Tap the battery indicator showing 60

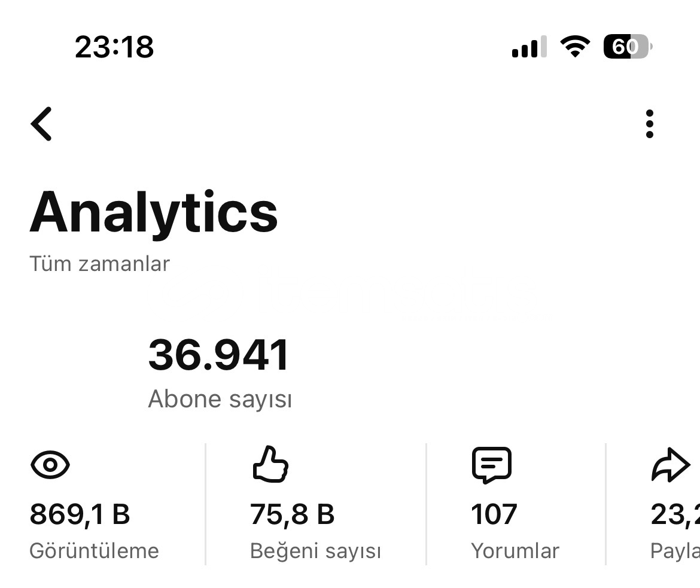tap(627, 47)
